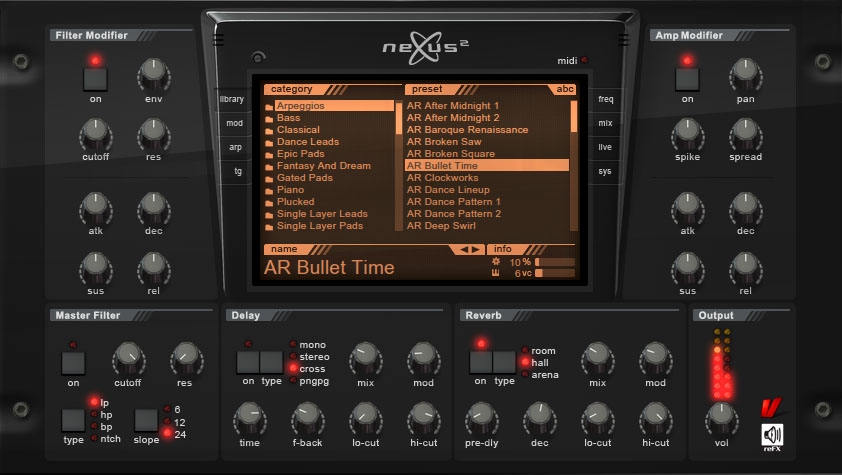
Task: Select the hp filter type LED
Action: [94, 414]
